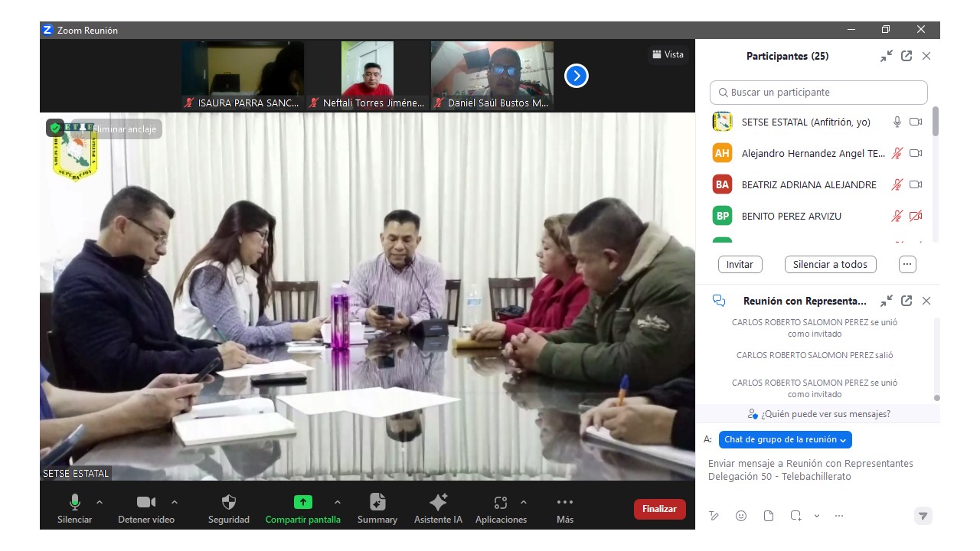This screenshot has width=980, height=551.
Task: Expand audio options arrow beside Silenciar
Action: click(x=100, y=502)
